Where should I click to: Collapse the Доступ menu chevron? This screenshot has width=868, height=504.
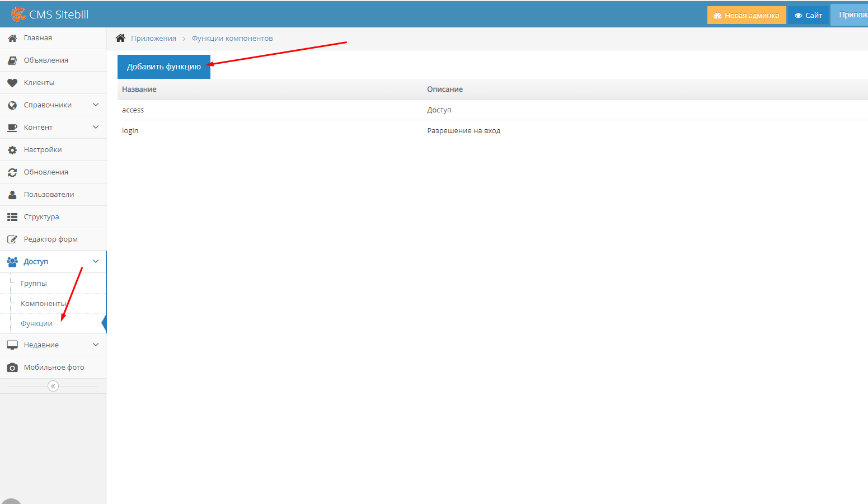point(96,261)
